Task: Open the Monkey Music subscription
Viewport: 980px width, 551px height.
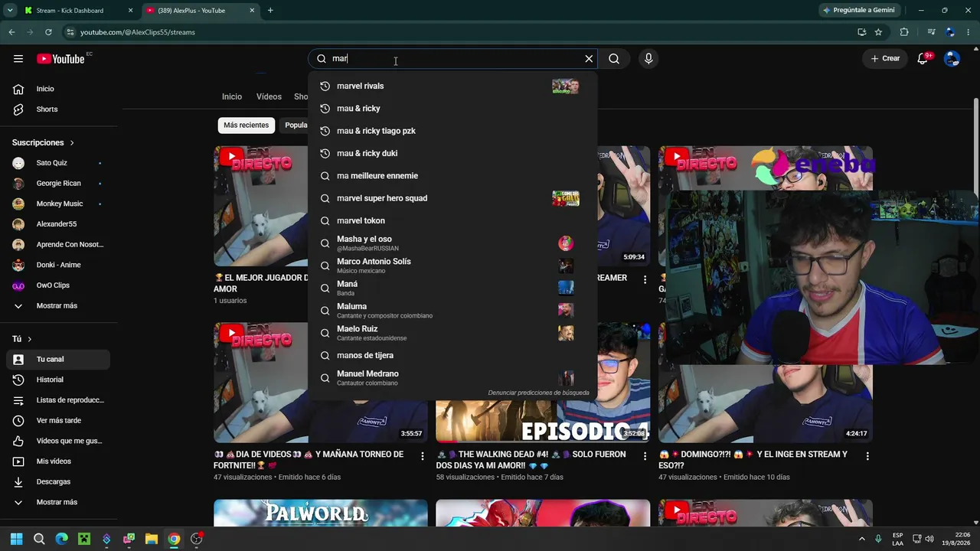Action: pyautogui.click(x=58, y=204)
